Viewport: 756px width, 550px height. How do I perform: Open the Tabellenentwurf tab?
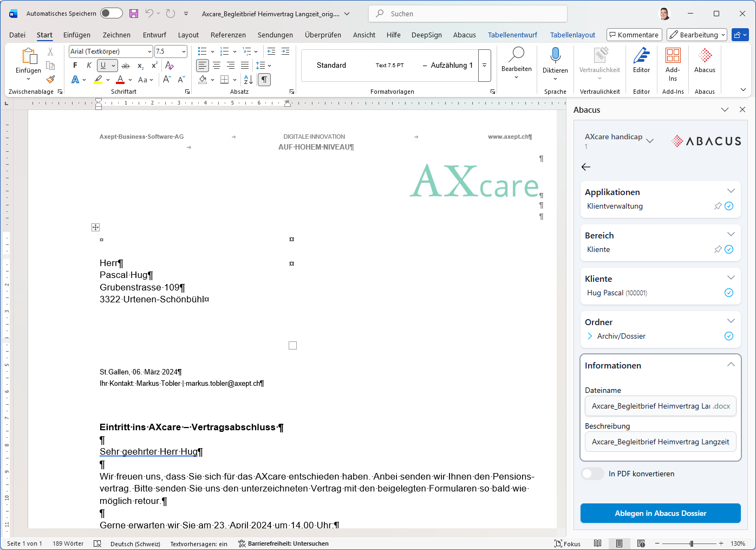(x=512, y=35)
